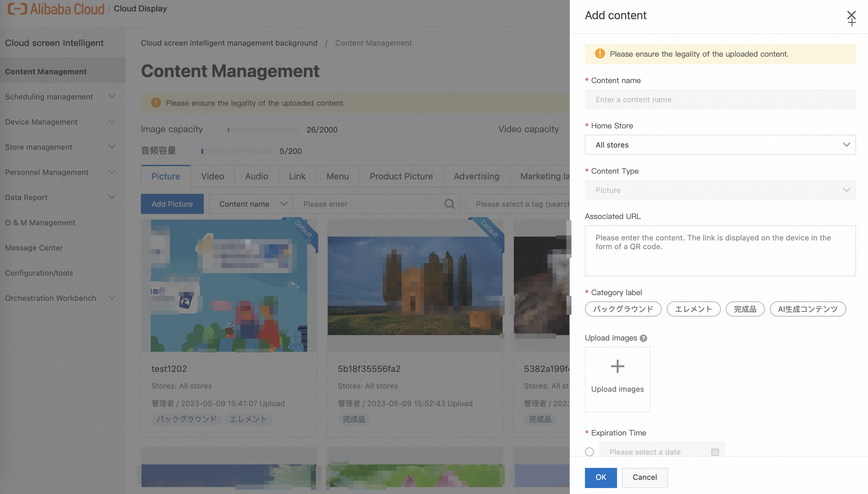Click the breadcrumb Cloud screen intelligent management background
This screenshot has width=868, height=494.
[229, 43]
